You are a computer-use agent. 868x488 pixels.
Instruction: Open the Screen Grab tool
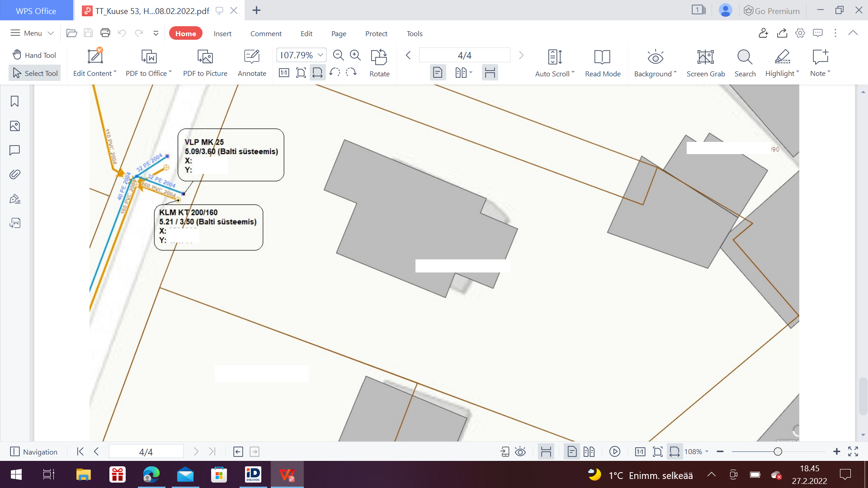[705, 58]
